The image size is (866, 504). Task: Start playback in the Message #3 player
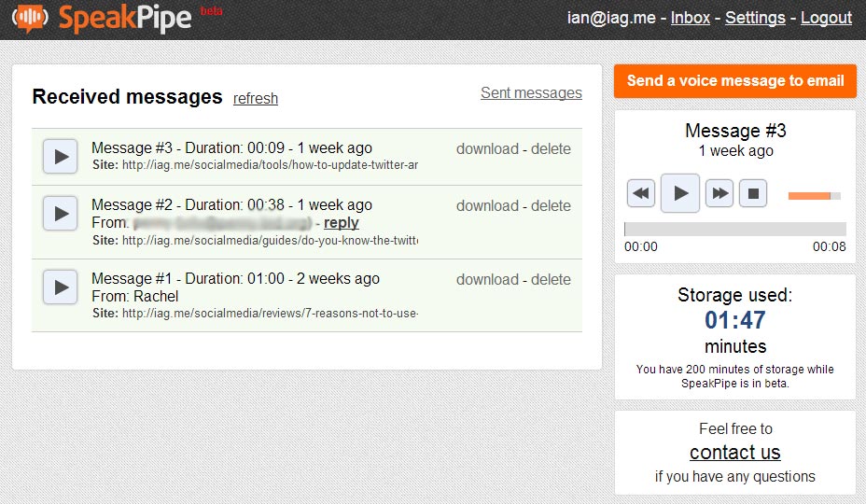click(680, 193)
